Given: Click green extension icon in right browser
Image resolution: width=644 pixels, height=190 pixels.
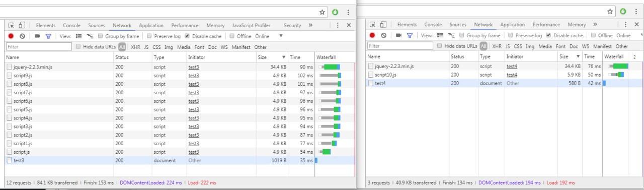Looking at the screenshot, I should coord(623,11).
